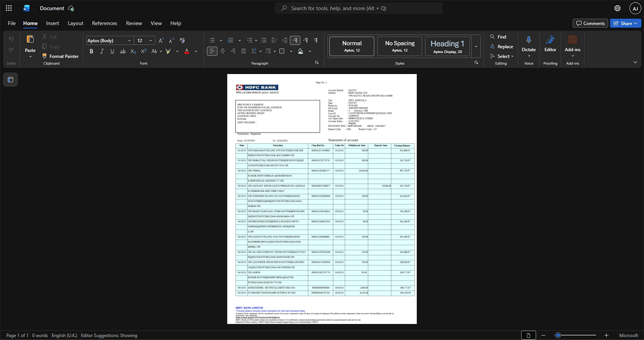Toggle Center paragraph alignment
644x340 pixels.
pos(223,51)
